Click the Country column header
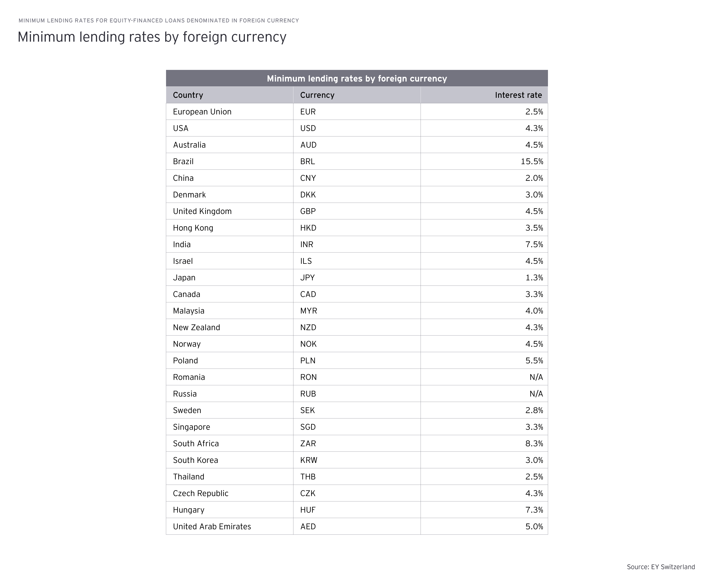Image resolution: width=714 pixels, height=588 pixels. [188, 95]
